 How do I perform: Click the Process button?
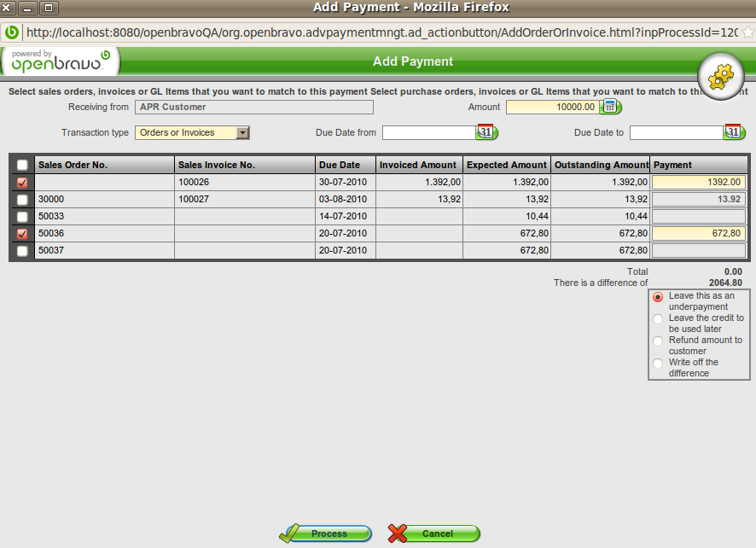point(325,533)
